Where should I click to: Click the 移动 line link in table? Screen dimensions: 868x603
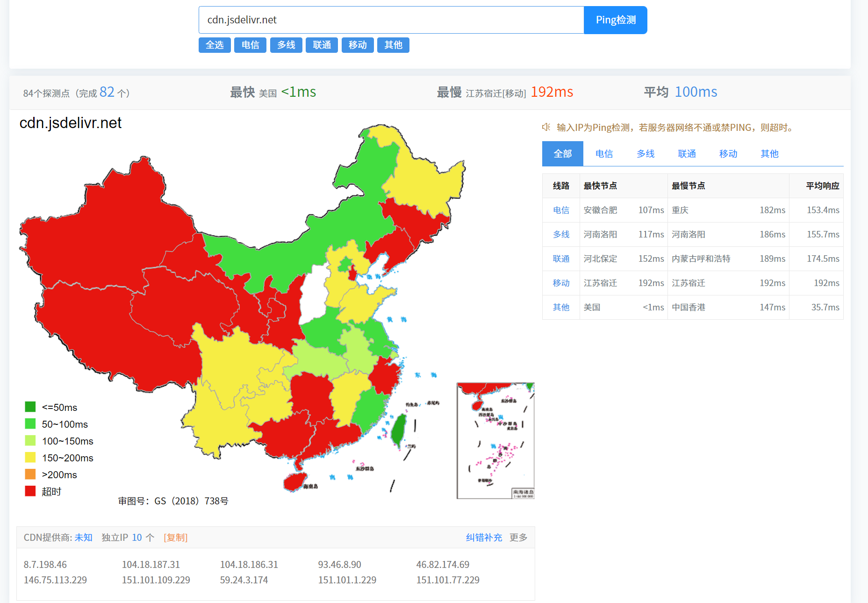[x=561, y=283]
